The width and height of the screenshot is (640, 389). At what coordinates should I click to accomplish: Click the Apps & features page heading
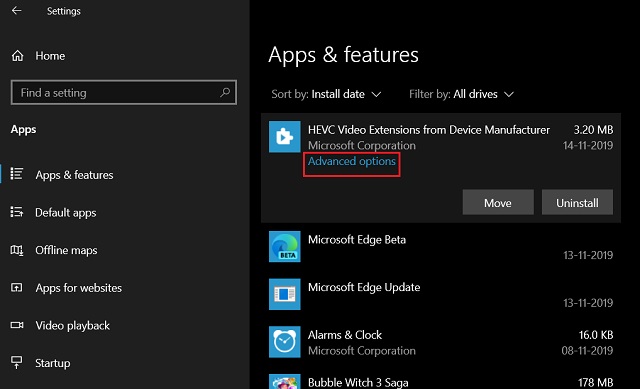tap(343, 55)
